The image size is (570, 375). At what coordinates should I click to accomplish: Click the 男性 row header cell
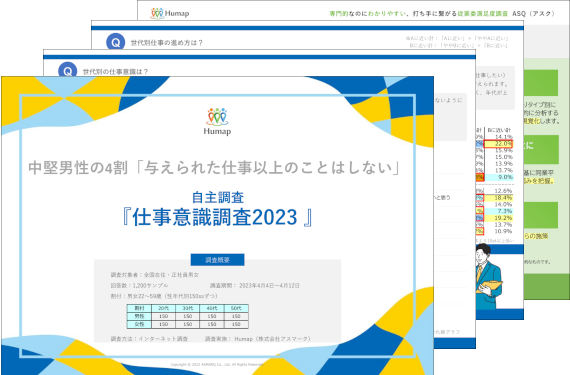(x=139, y=316)
